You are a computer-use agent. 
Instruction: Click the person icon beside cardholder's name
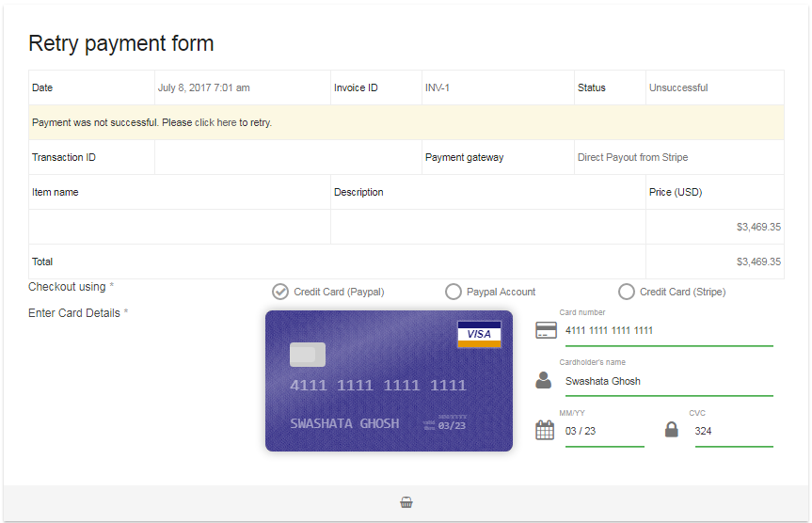[544, 380]
